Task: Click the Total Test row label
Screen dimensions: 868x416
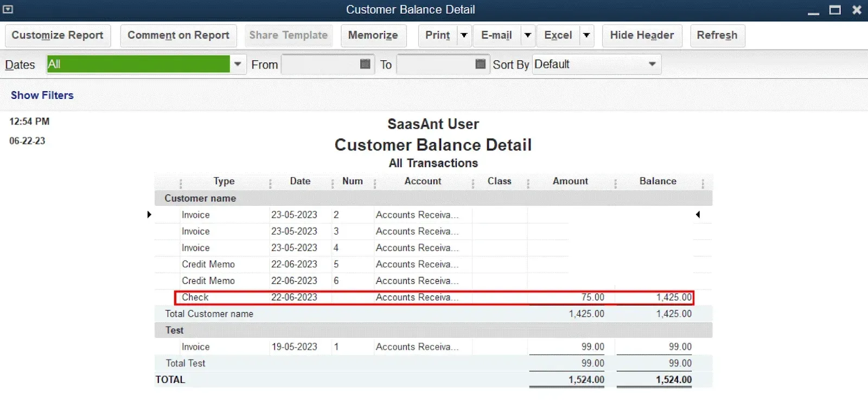Action: coord(186,363)
